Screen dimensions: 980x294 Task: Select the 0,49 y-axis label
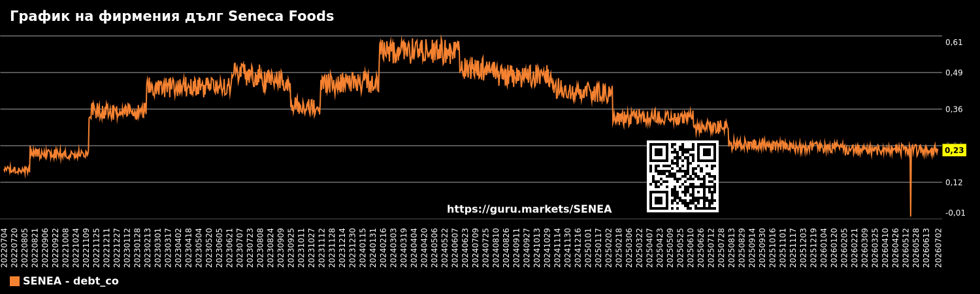click(x=954, y=73)
